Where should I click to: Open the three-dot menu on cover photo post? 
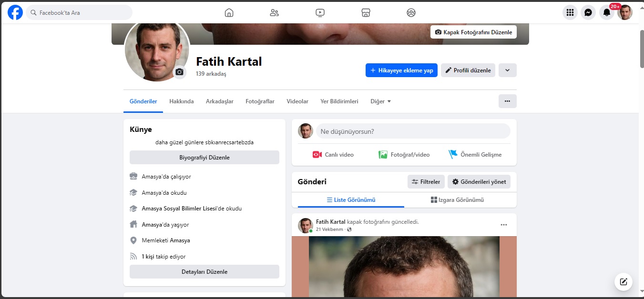click(504, 225)
